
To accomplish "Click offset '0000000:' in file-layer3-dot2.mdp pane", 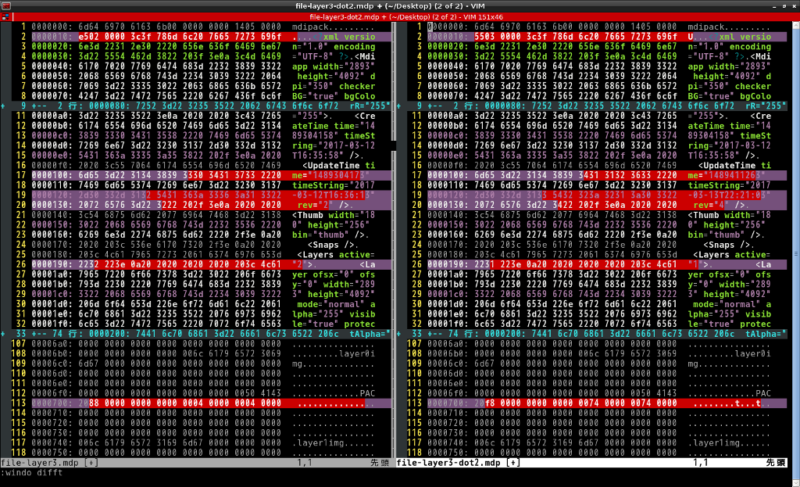I will tap(448, 27).
